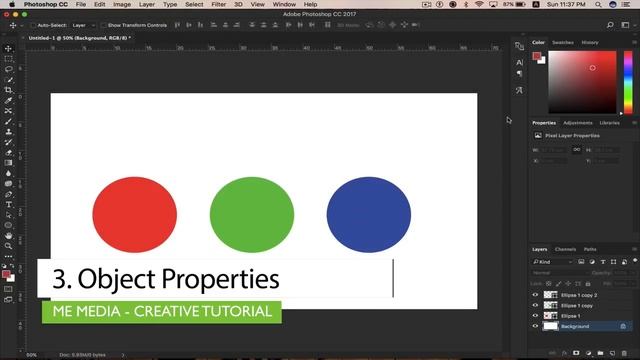Click the hue spectrum slider
This screenshot has height=360, width=640.
pos(628,82)
